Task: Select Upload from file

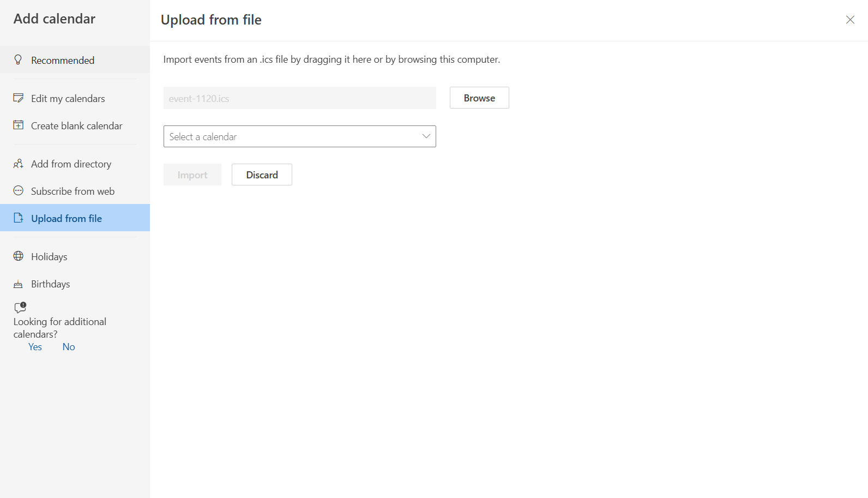Action: 75,218
